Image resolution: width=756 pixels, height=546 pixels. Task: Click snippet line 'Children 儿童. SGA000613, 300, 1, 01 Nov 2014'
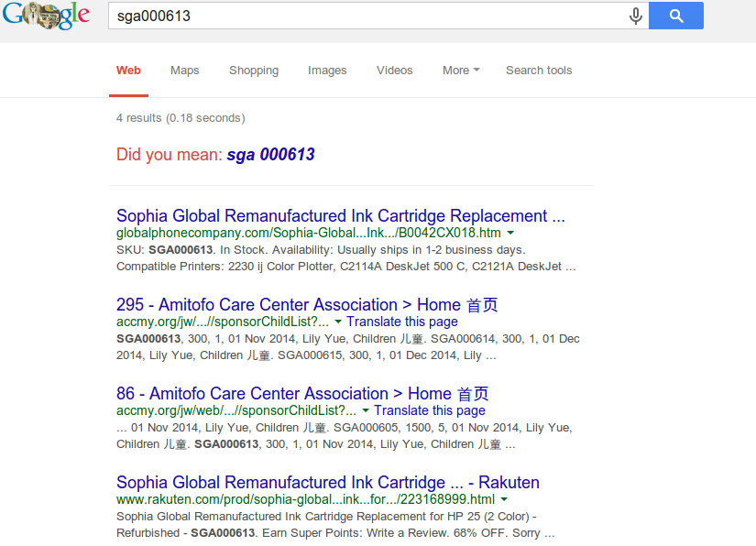coord(316,444)
